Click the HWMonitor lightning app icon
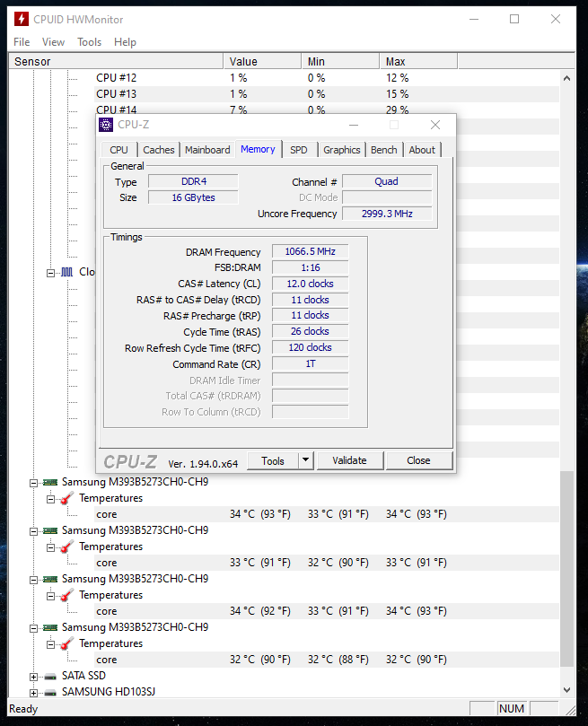Viewport: 588px width, 726px height. pyautogui.click(x=21, y=19)
